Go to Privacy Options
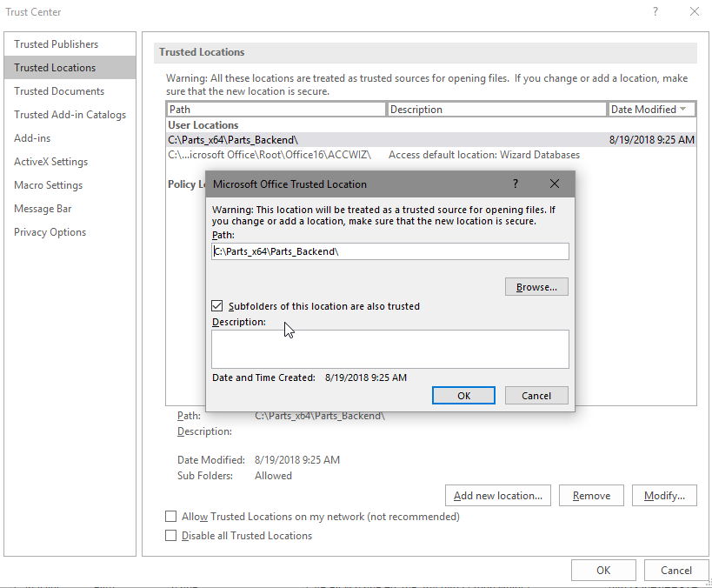The width and height of the screenshot is (712, 588). pos(49,231)
